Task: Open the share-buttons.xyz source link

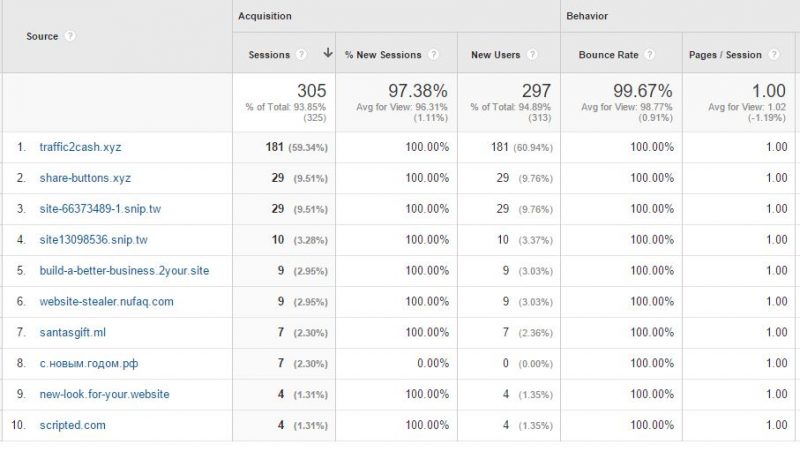Action: tap(85, 178)
